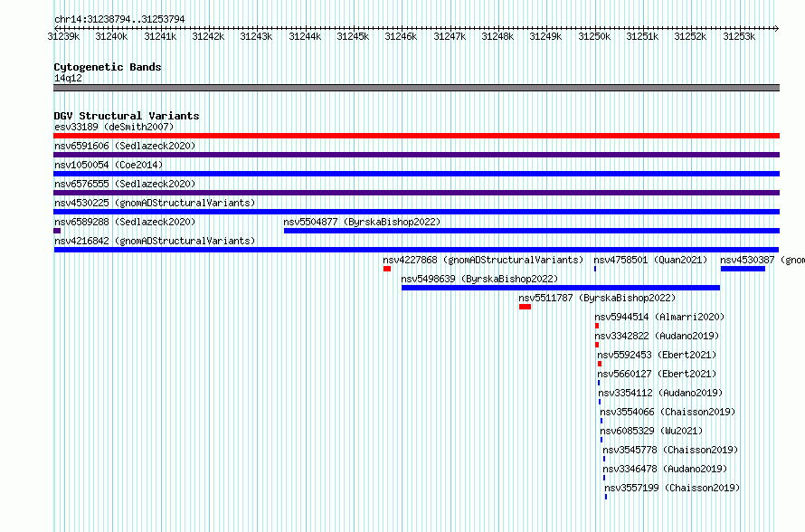Select the 14q12 band label
This screenshot has height=532, width=805.
tap(68, 78)
